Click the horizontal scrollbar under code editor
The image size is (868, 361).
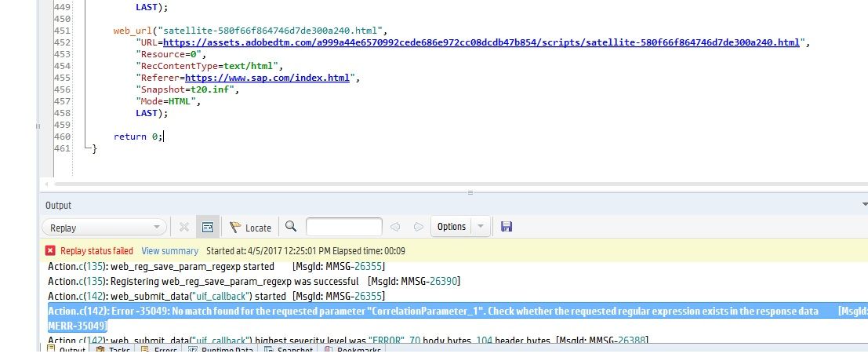[455, 184]
